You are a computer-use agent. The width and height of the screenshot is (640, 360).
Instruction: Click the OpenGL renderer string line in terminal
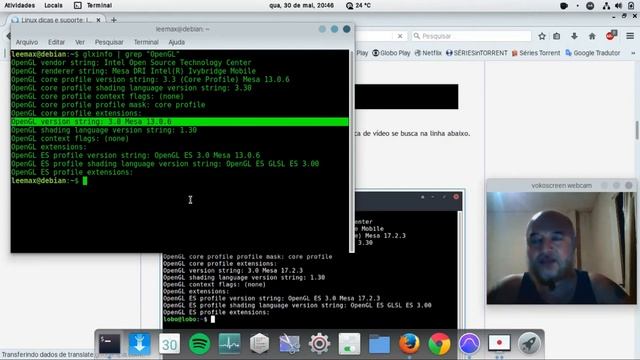coord(133,71)
